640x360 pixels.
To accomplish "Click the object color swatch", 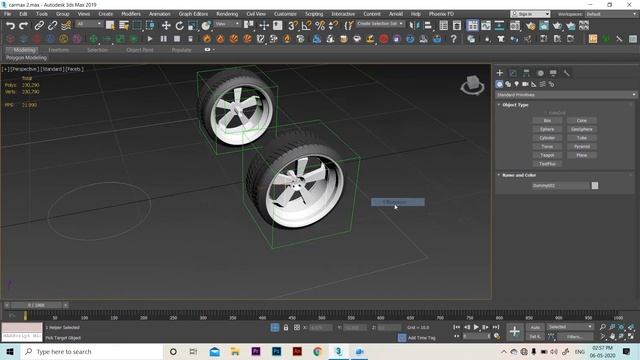I will pyautogui.click(x=595, y=186).
